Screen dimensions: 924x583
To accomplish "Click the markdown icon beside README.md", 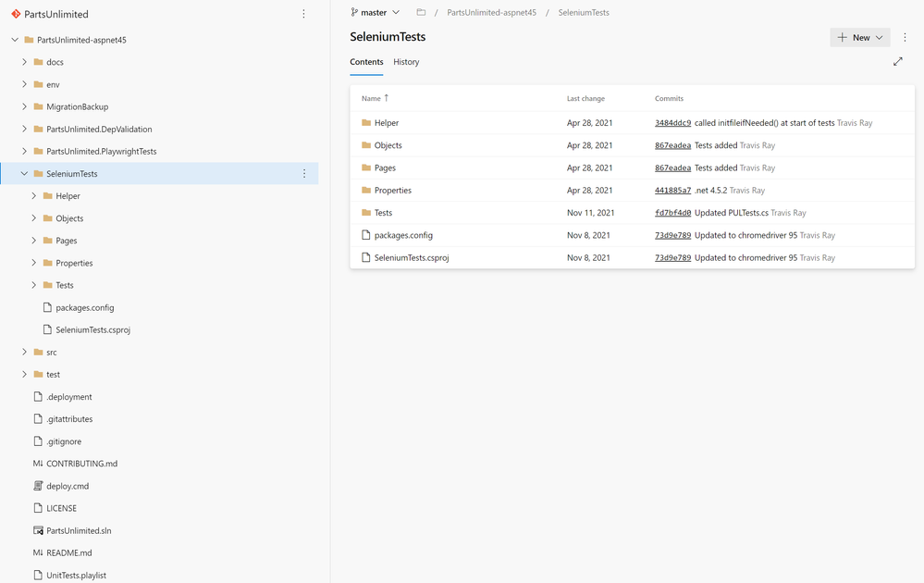I will tap(38, 553).
